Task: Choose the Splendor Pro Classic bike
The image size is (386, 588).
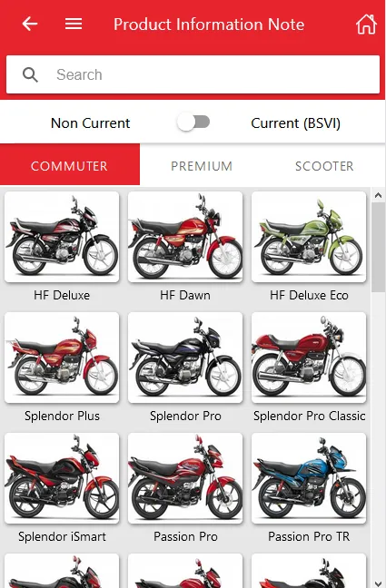Action: [309, 358]
